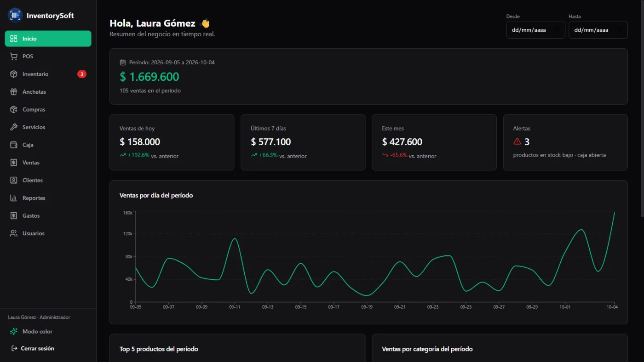Click the Clientes contact icon

tap(14, 180)
